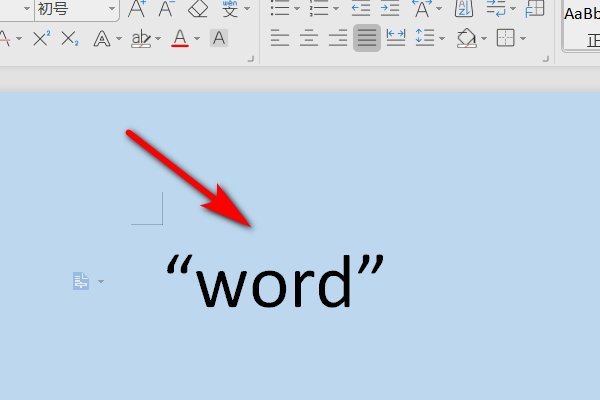Expand the Paste Options dropdown arrow
The height and width of the screenshot is (400, 600).
(x=101, y=282)
